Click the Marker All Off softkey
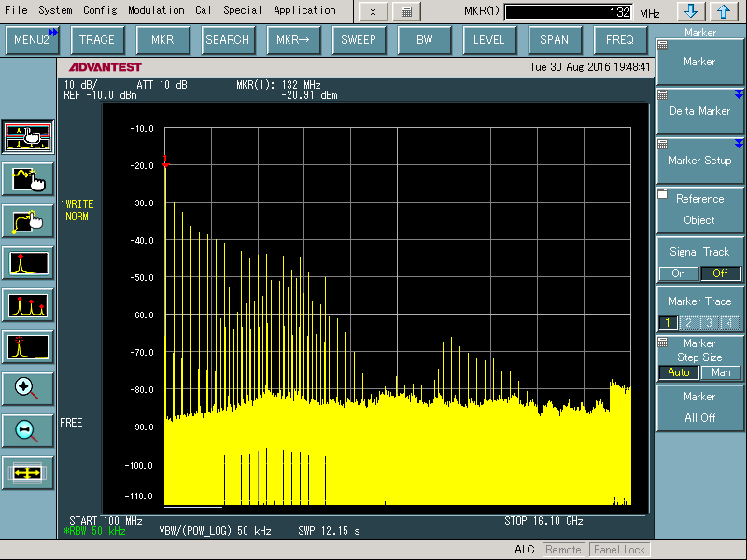Image resolution: width=747 pixels, height=560 pixels. tap(699, 407)
